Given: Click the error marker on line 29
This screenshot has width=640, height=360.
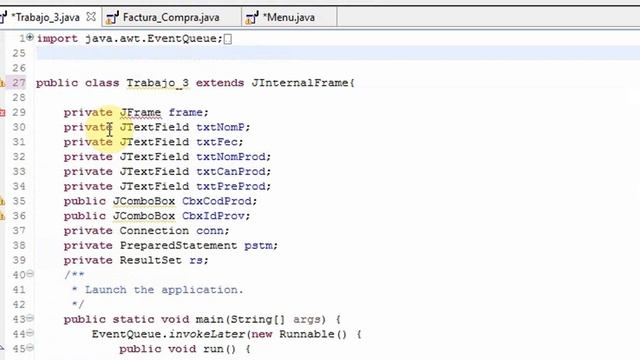Looking at the screenshot, I should pyautogui.click(x=2, y=112).
